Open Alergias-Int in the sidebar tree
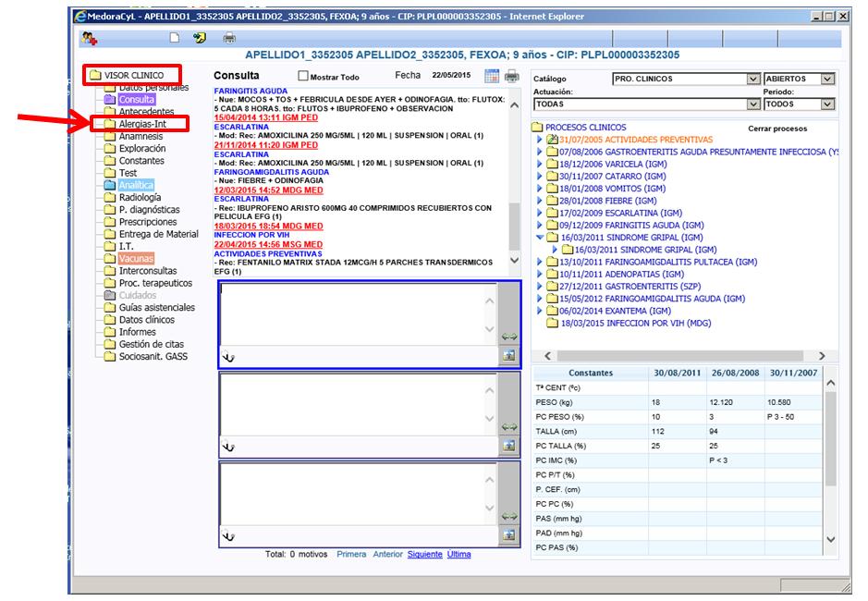Image resolution: width=868 pixels, height=601 pixels. click(x=141, y=123)
